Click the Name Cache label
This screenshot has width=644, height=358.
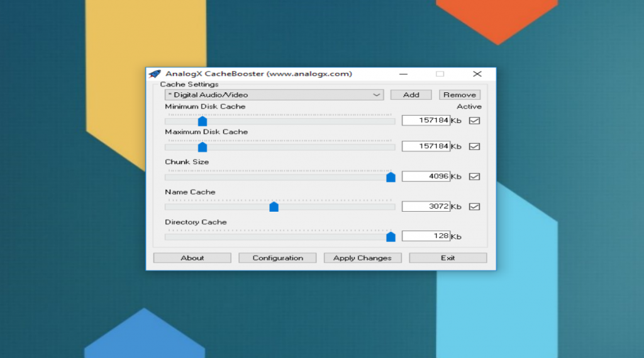190,192
